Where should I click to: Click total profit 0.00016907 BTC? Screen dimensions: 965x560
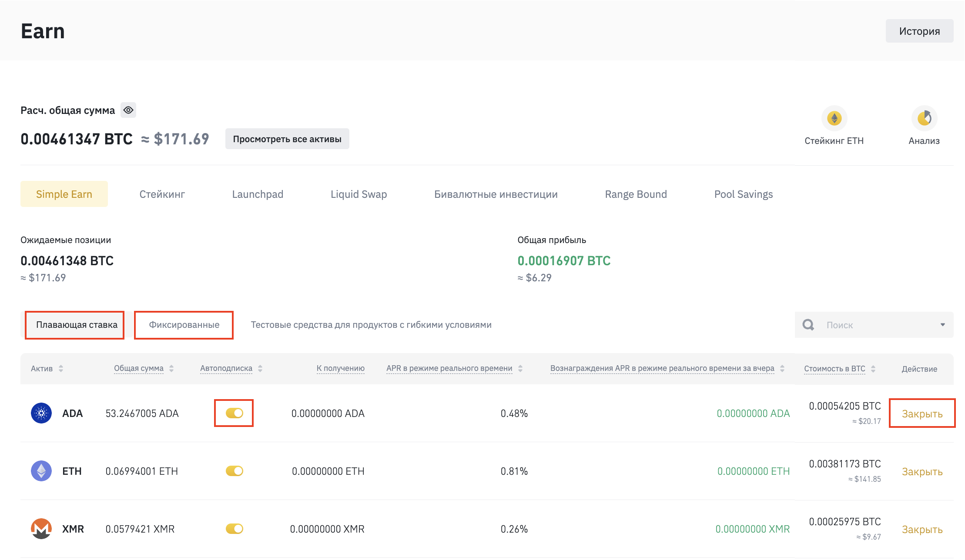564,260
